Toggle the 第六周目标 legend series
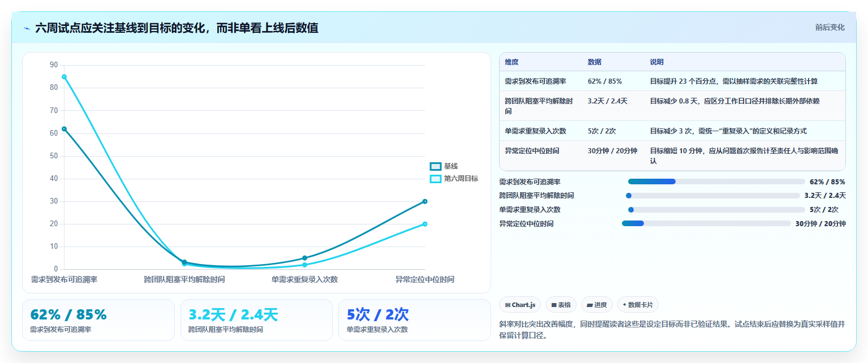 (x=454, y=179)
